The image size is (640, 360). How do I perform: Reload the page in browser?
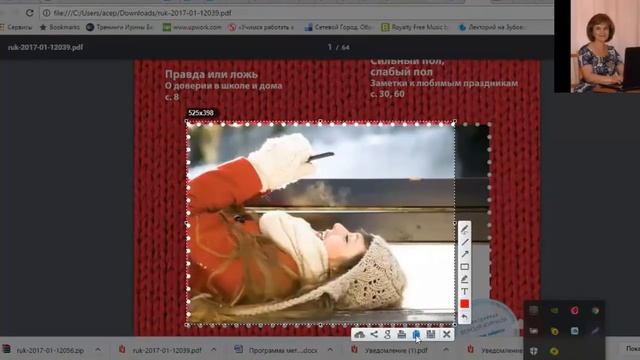(x=29, y=13)
